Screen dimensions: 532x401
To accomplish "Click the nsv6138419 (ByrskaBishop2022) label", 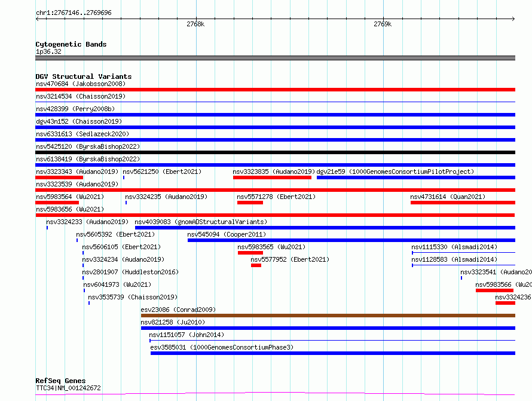I will point(88,159).
